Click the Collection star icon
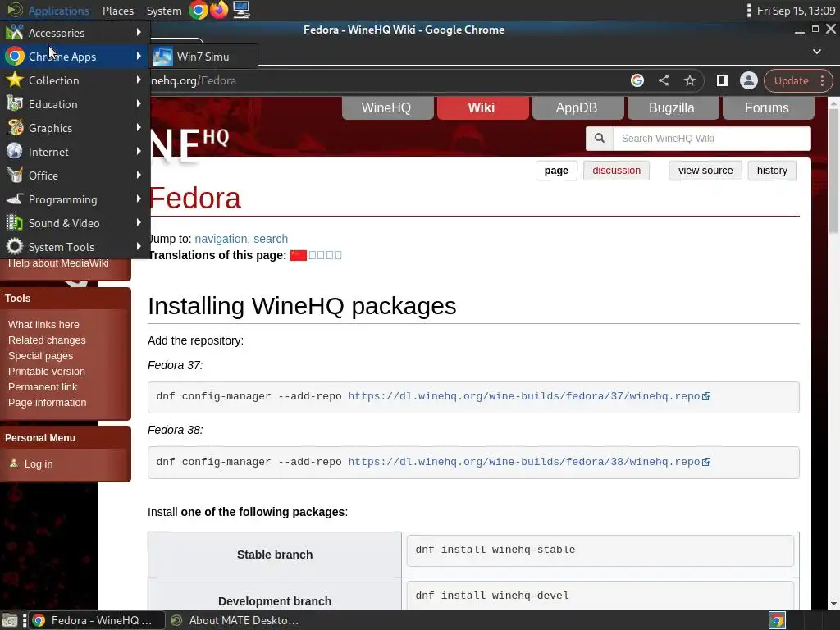The width and height of the screenshot is (840, 630). point(15,80)
